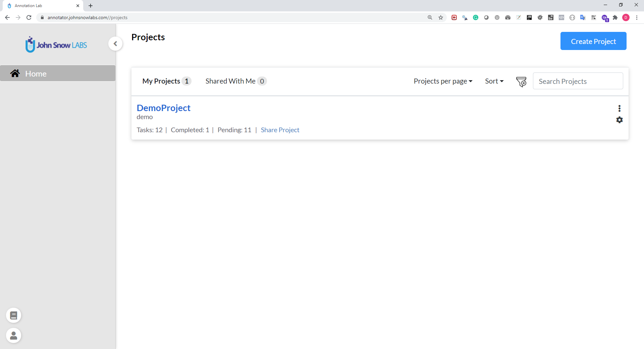Click the Grammarly extension icon
Screen dimensions: 644x349
tap(476, 17)
